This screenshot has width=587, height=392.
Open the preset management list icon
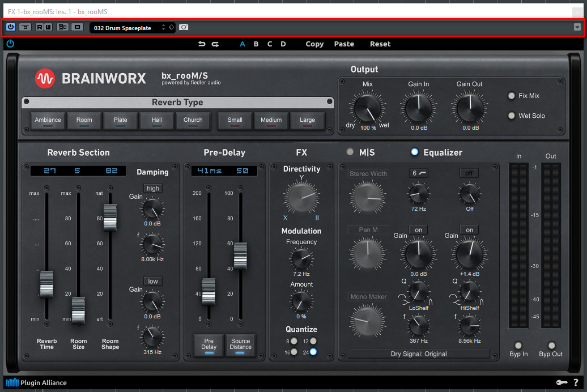[x=77, y=27]
